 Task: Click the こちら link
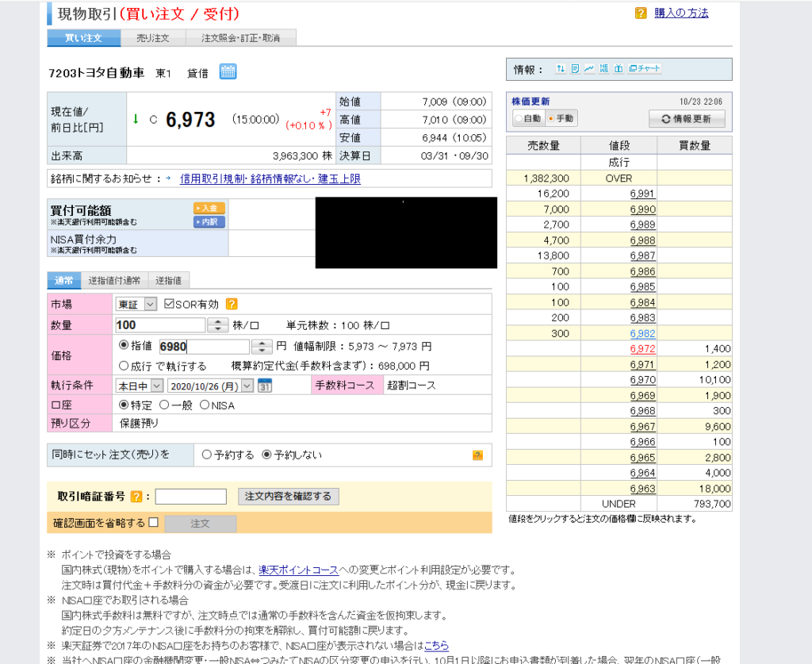click(436, 645)
